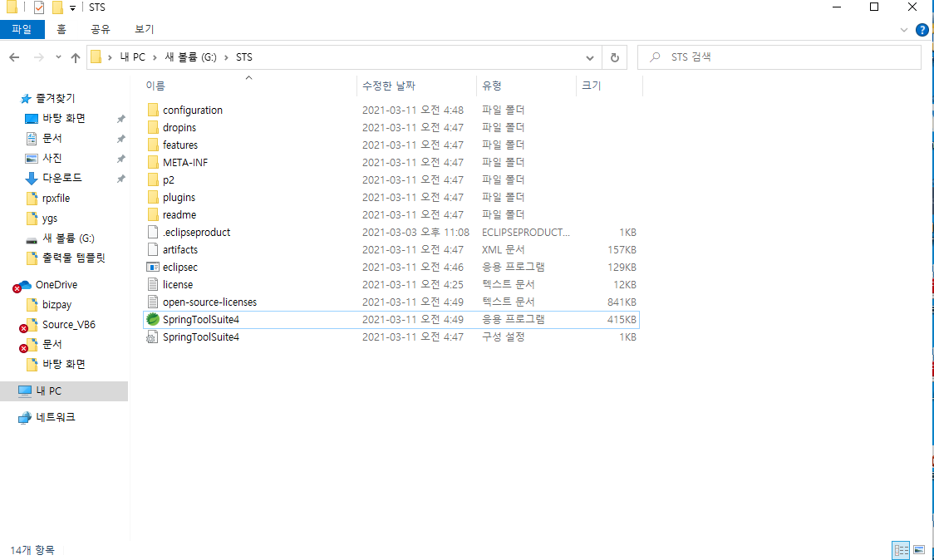934x560 pixels.
Task: Open the quick access toolbar customize dropdown
Action: [x=72, y=7]
